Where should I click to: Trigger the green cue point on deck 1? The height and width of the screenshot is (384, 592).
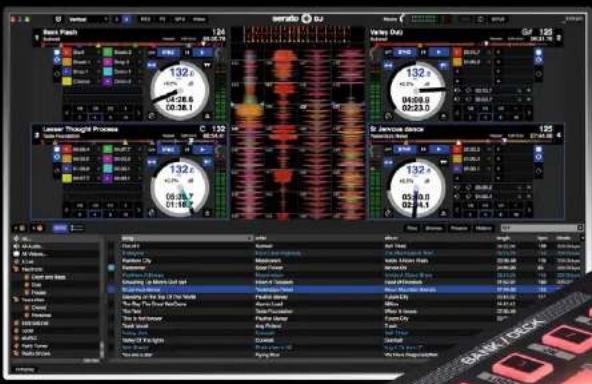(x=108, y=52)
